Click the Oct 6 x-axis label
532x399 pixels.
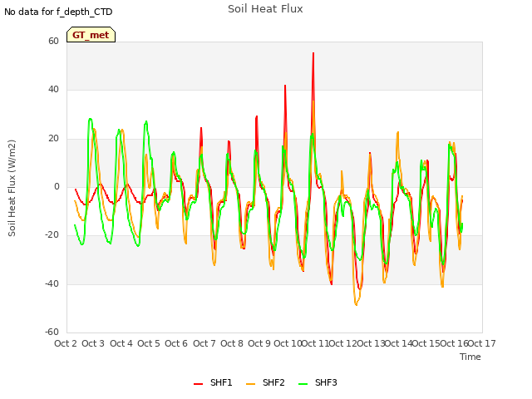(176, 343)
